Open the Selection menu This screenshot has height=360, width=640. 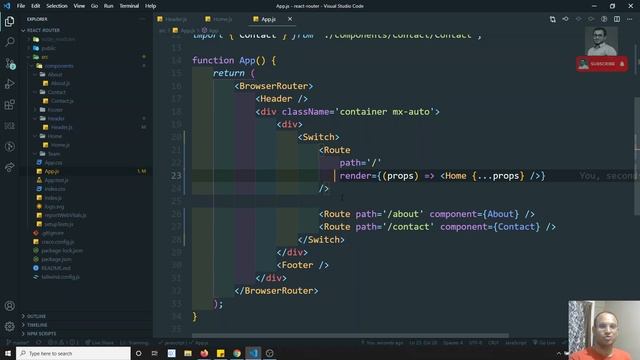pyautogui.click(x=57, y=6)
